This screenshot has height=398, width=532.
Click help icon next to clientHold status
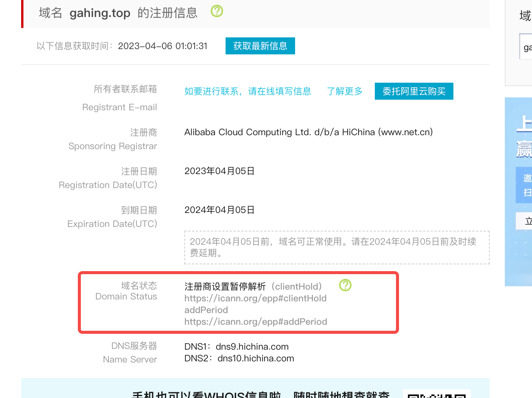pyautogui.click(x=345, y=285)
